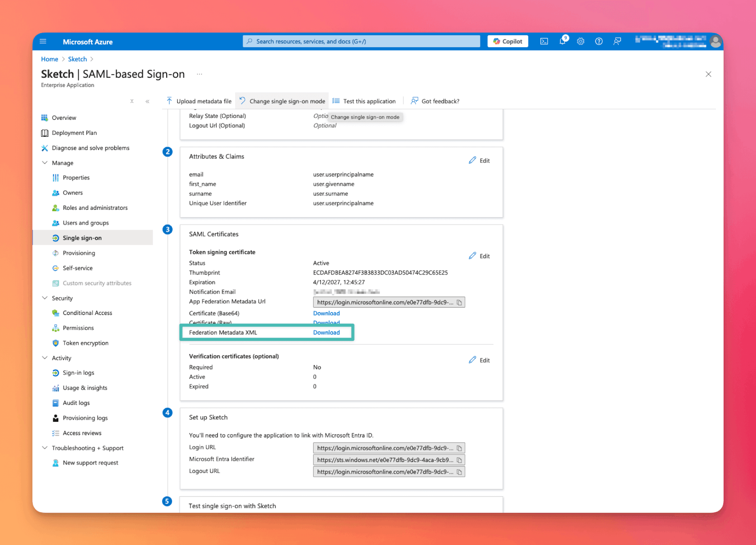Copy the Microsoft Entra Identifier value
This screenshot has height=545, width=756.
pyautogui.click(x=459, y=460)
